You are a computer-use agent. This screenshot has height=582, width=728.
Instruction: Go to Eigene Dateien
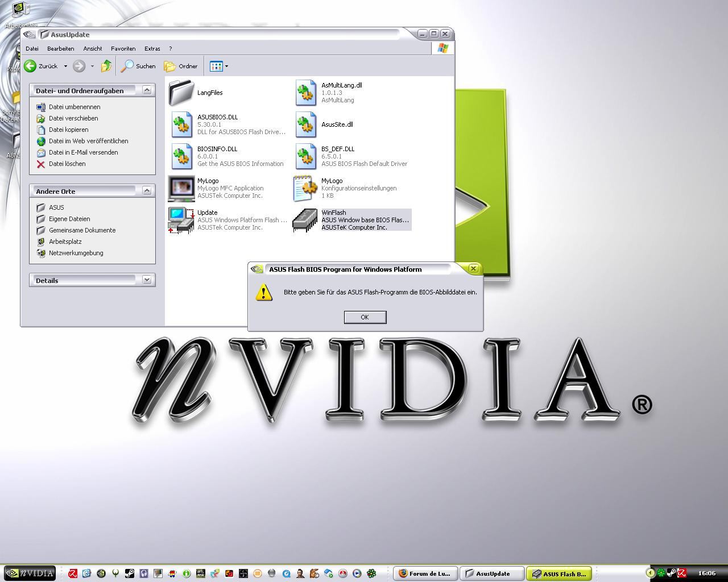click(x=69, y=219)
